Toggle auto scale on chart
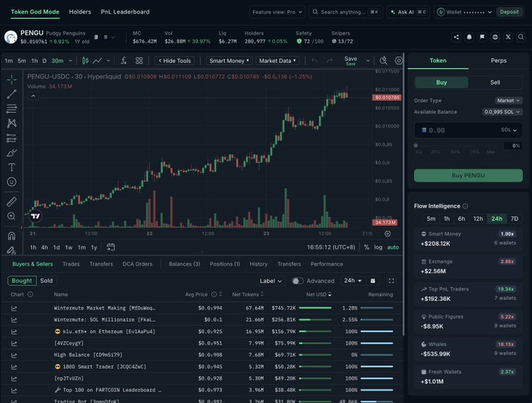Image resolution: width=532 pixels, height=403 pixels. [393, 247]
